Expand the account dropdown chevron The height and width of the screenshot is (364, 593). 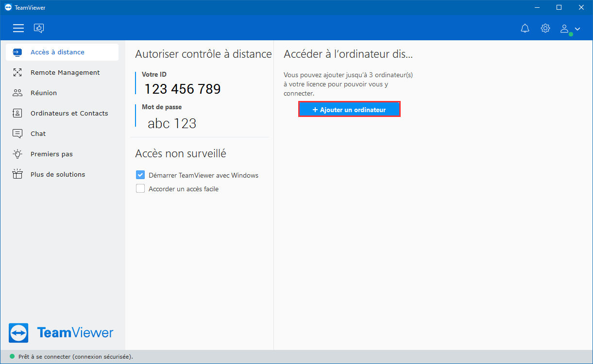pos(577,29)
